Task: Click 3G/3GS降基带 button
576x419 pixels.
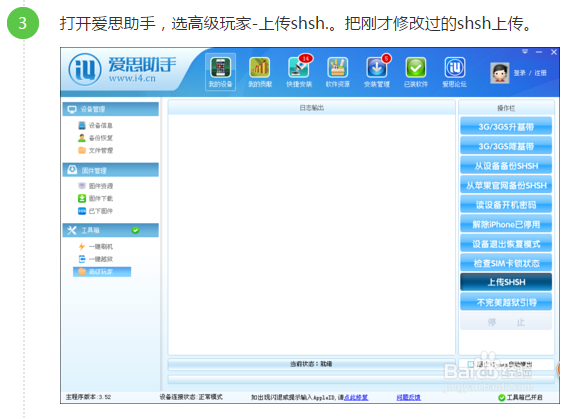Action: (x=506, y=146)
